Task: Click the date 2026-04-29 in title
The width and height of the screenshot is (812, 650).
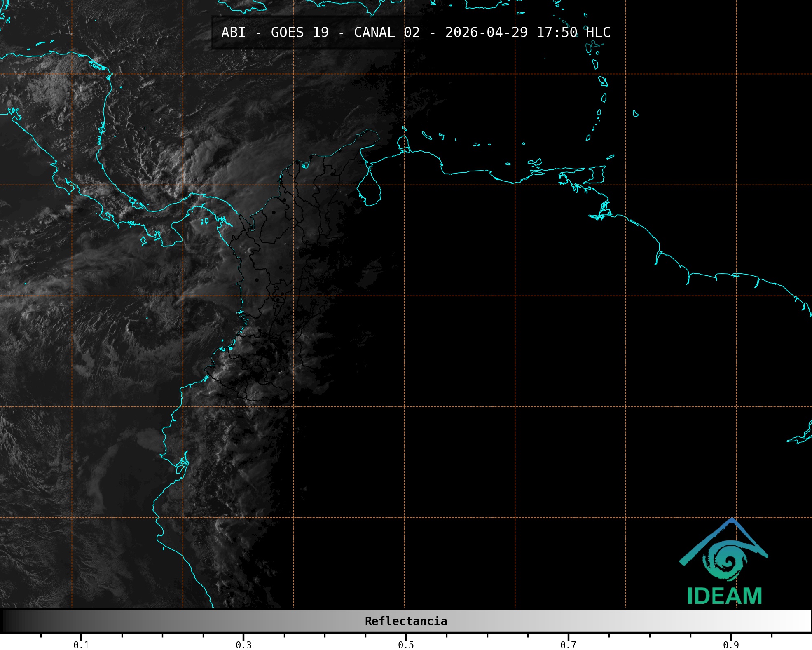Action: (486, 33)
